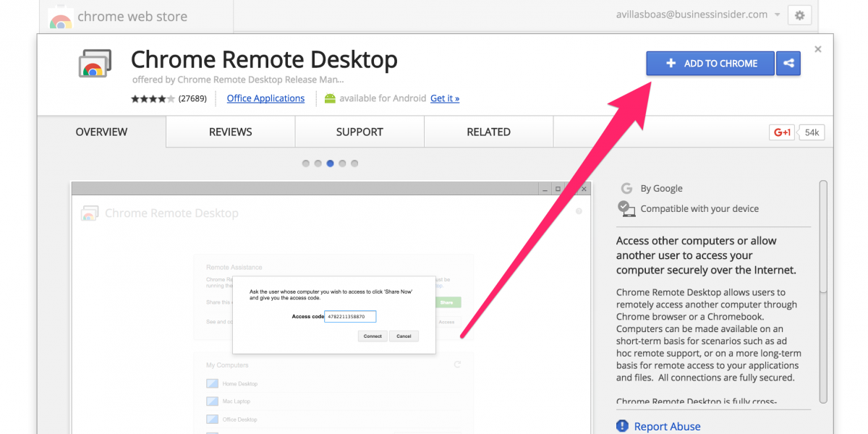Click the 'offered by Chrome Remote Desktop' text
Screen dimensions: 868x434
pyautogui.click(x=238, y=80)
